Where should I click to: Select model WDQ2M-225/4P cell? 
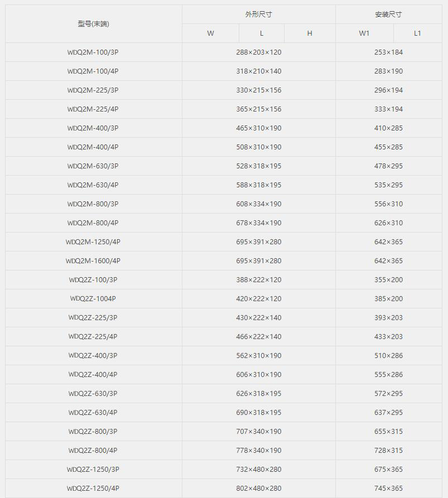coord(93,109)
